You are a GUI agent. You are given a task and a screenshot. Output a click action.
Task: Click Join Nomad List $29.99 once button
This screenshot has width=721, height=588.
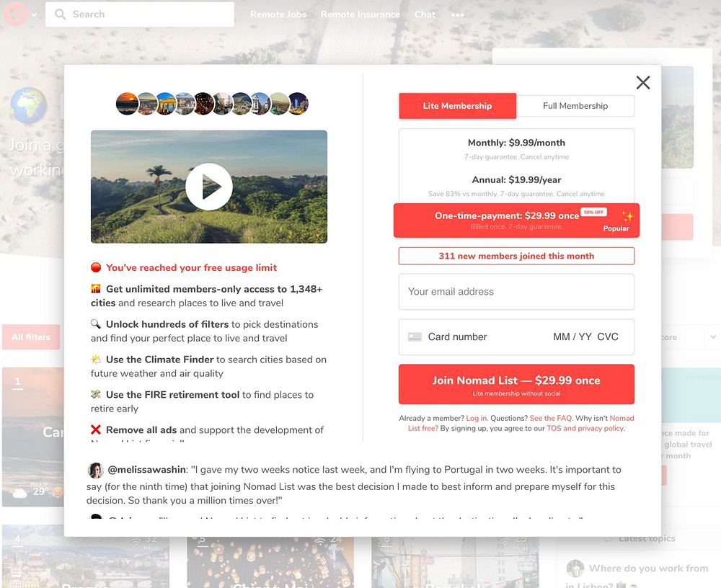coord(516,384)
